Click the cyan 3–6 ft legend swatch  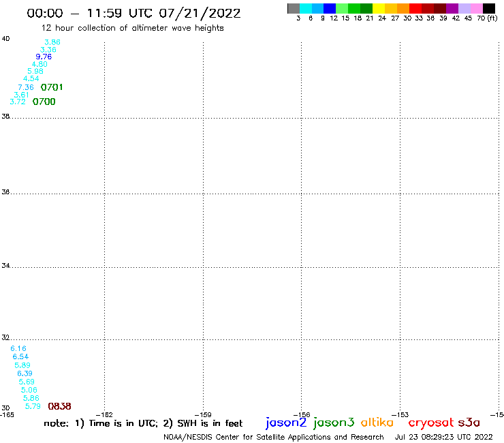(x=306, y=8)
